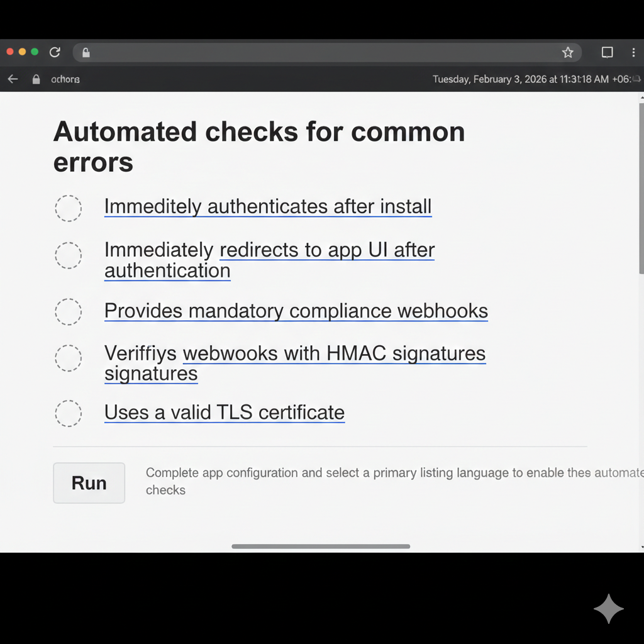This screenshot has height=644, width=644.
Task: Click the small icon next to the timestamp
Action: (635, 79)
